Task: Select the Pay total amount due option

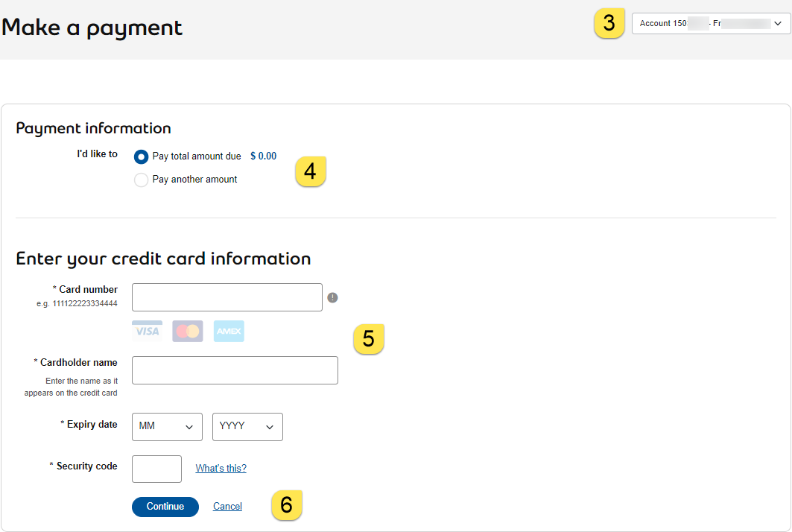Action: [141, 156]
